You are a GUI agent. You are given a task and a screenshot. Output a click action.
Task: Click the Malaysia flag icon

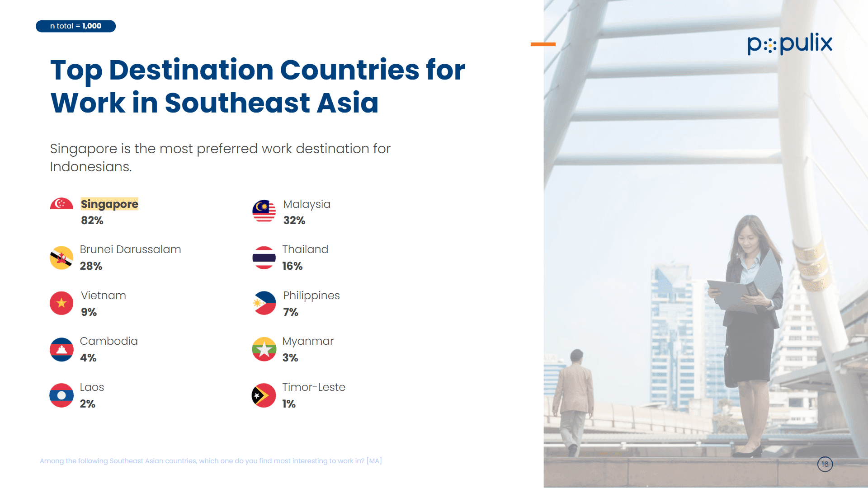pyautogui.click(x=264, y=211)
